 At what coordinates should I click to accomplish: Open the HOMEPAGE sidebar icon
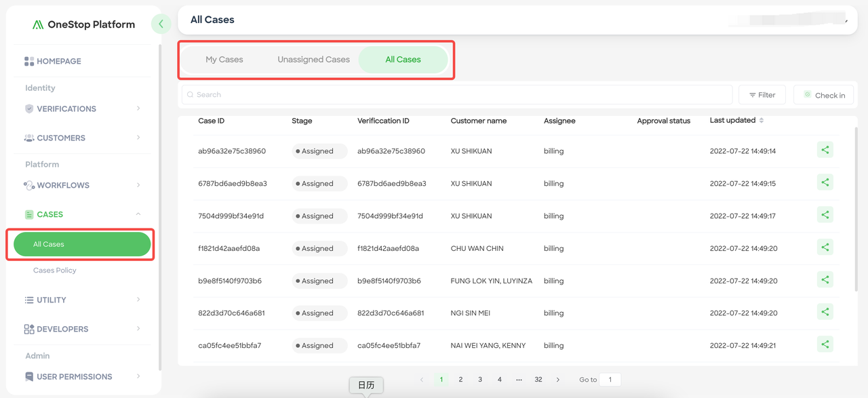point(30,61)
